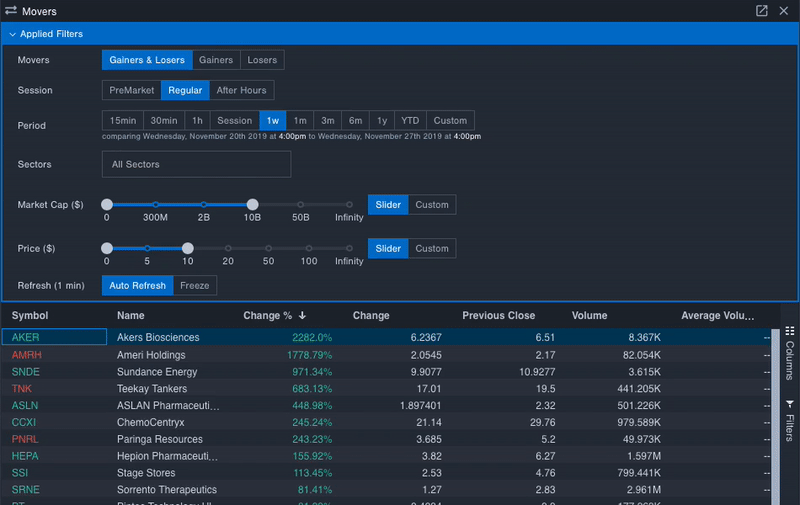The image size is (800, 505).
Task: Select the YTD period tab
Action: pos(410,120)
